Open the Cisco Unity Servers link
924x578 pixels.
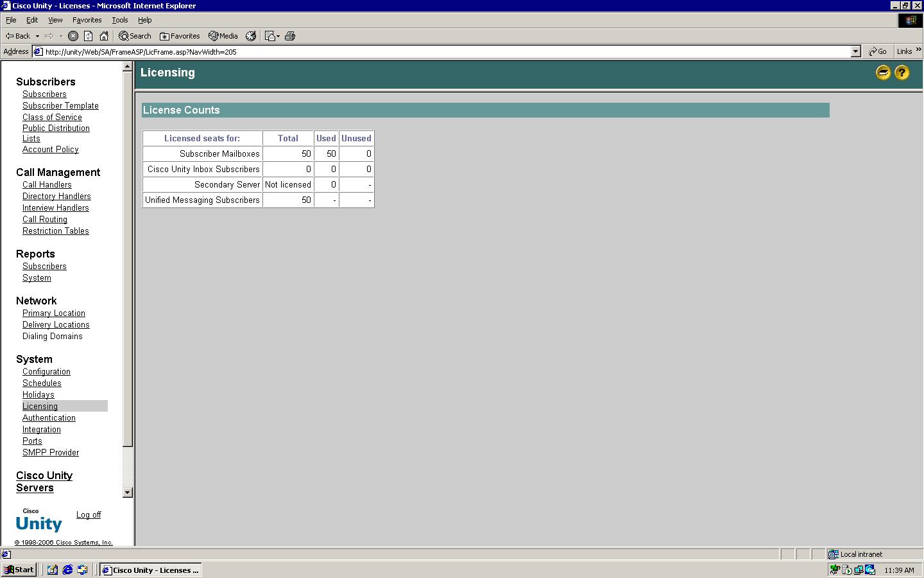(x=44, y=482)
